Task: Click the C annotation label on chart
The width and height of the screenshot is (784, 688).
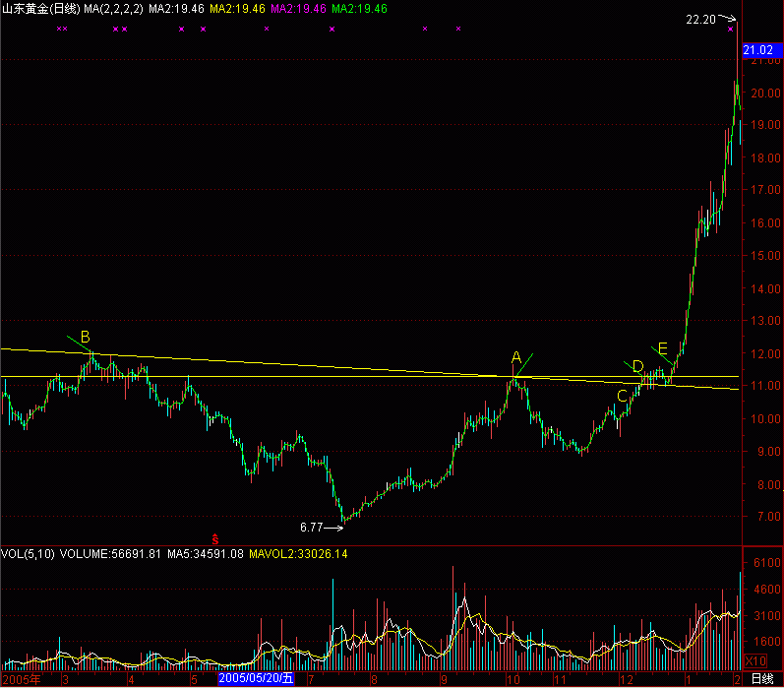Action: click(x=621, y=396)
